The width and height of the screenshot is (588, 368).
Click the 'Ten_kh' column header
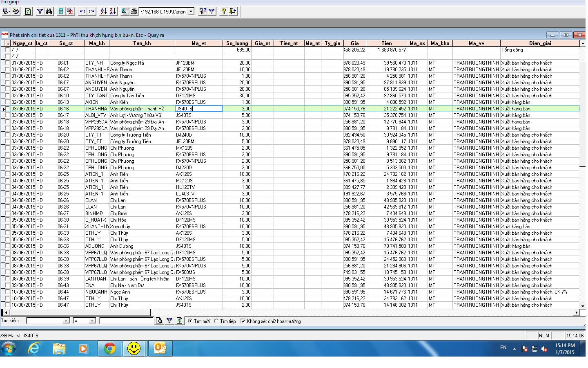[142, 43]
